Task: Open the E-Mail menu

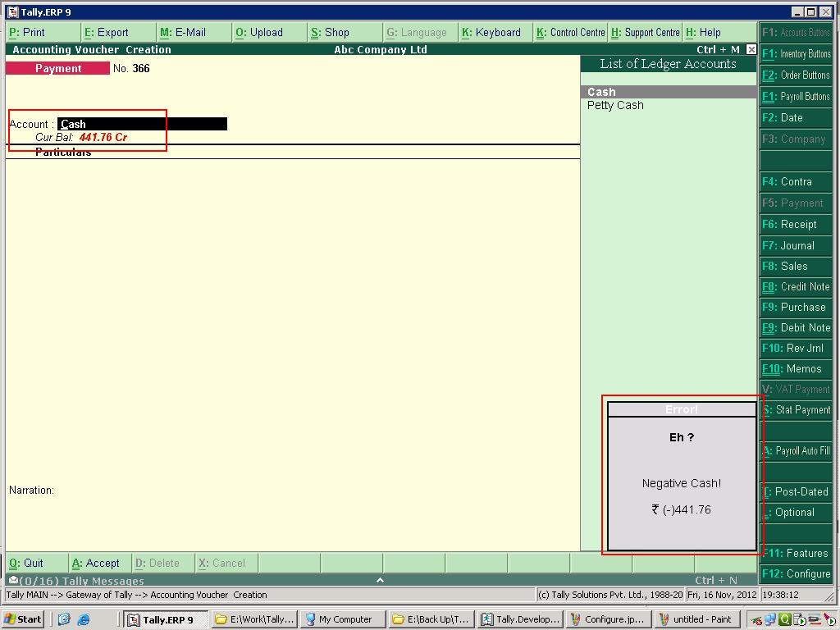Action: pos(183,33)
